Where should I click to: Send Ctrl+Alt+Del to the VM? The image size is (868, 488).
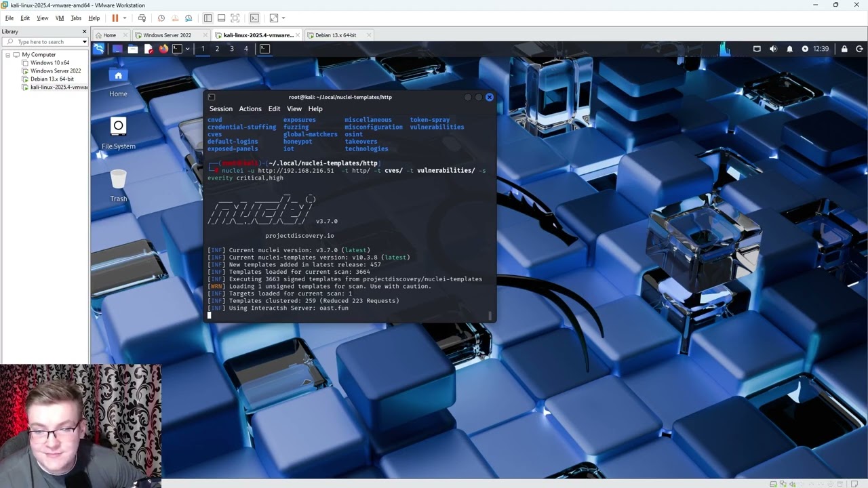pyautogui.click(x=142, y=18)
